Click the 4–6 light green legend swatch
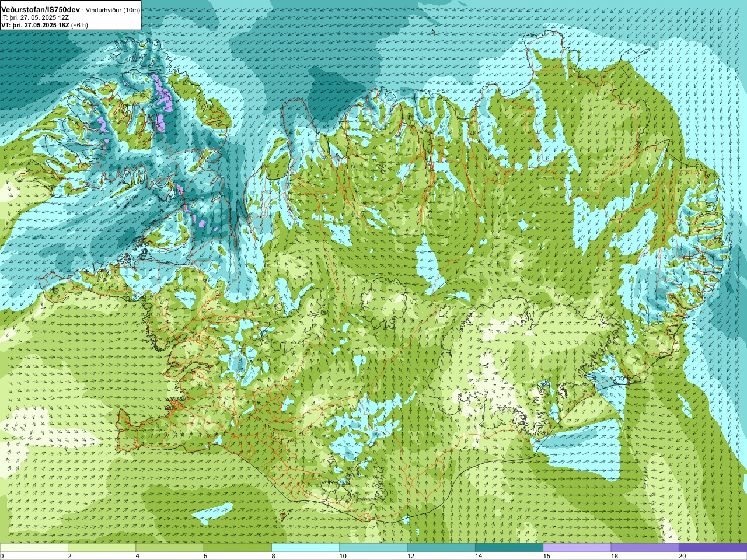The height and width of the screenshot is (560, 747). tap(170, 547)
